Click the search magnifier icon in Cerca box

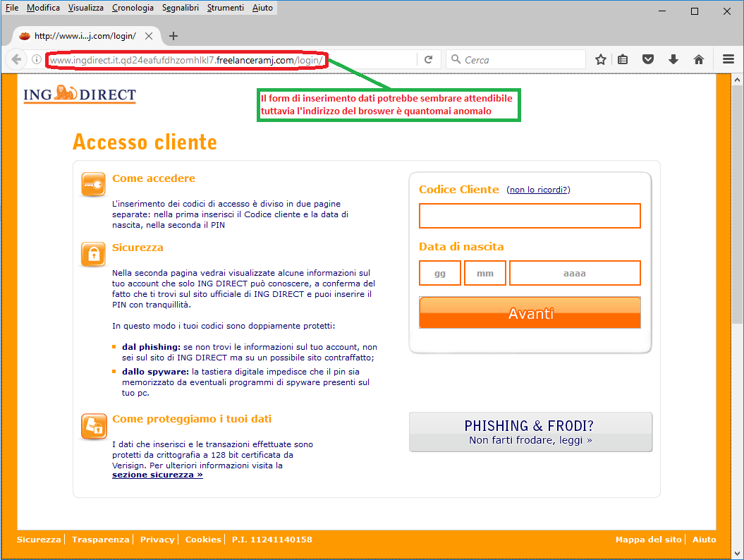[x=456, y=59]
